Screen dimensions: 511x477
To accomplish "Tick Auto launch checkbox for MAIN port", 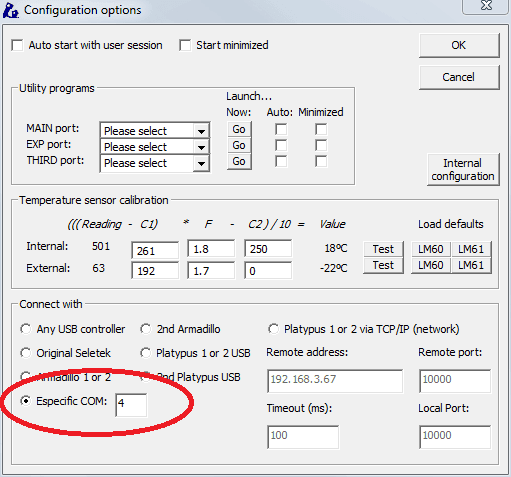I will coord(281,129).
